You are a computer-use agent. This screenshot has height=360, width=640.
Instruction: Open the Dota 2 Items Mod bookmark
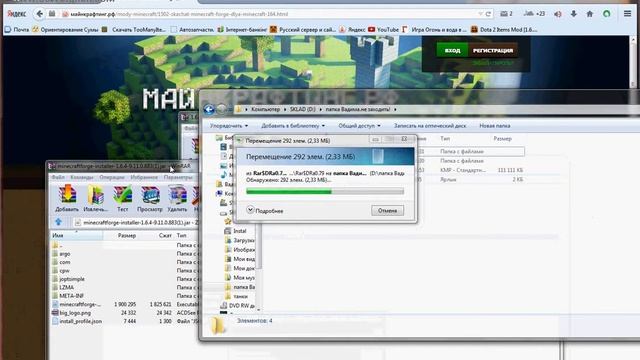coord(504,29)
